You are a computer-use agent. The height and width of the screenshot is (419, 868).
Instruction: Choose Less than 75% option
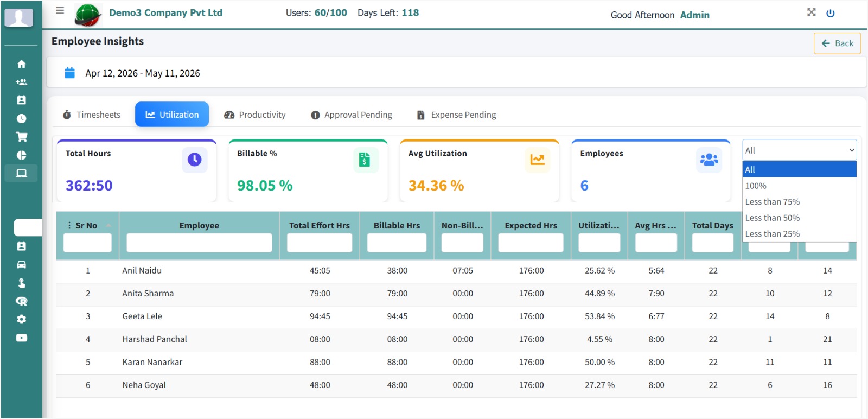[x=800, y=201]
